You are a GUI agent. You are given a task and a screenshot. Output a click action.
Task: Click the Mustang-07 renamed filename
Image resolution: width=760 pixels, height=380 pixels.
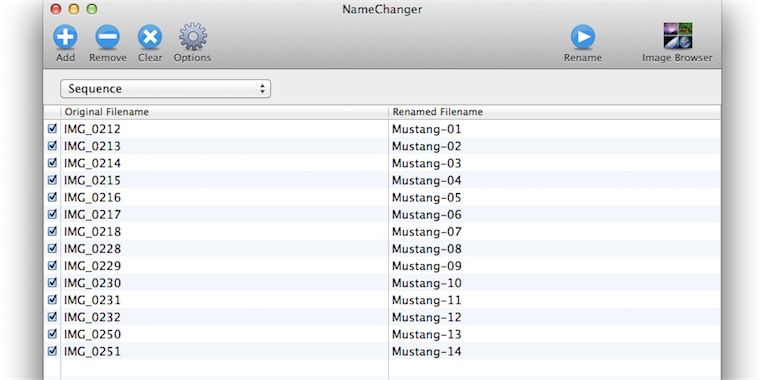tap(427, 232)
